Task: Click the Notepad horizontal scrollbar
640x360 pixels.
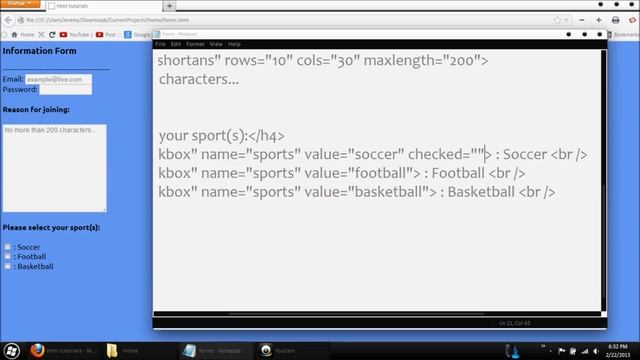Action: click(377, 314)
